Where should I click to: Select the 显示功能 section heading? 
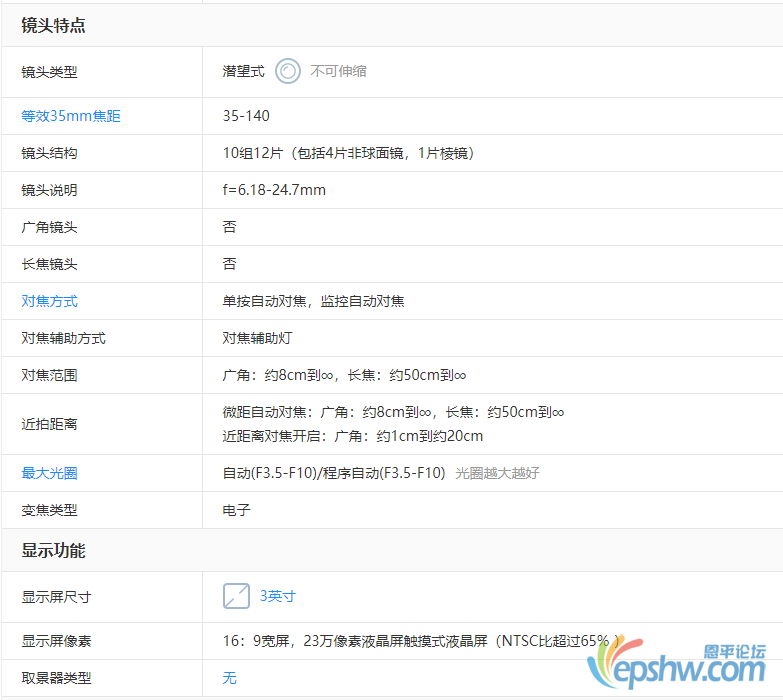(53, 551)
